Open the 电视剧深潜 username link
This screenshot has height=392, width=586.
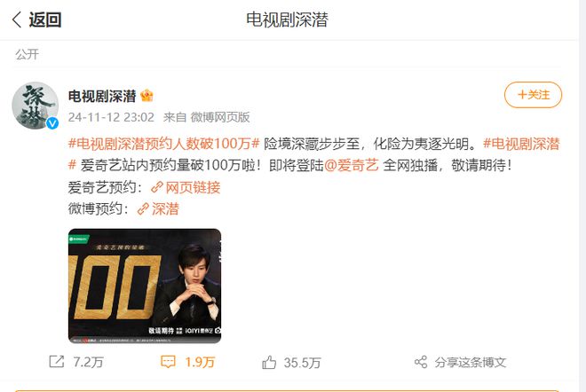coord(101,97)
